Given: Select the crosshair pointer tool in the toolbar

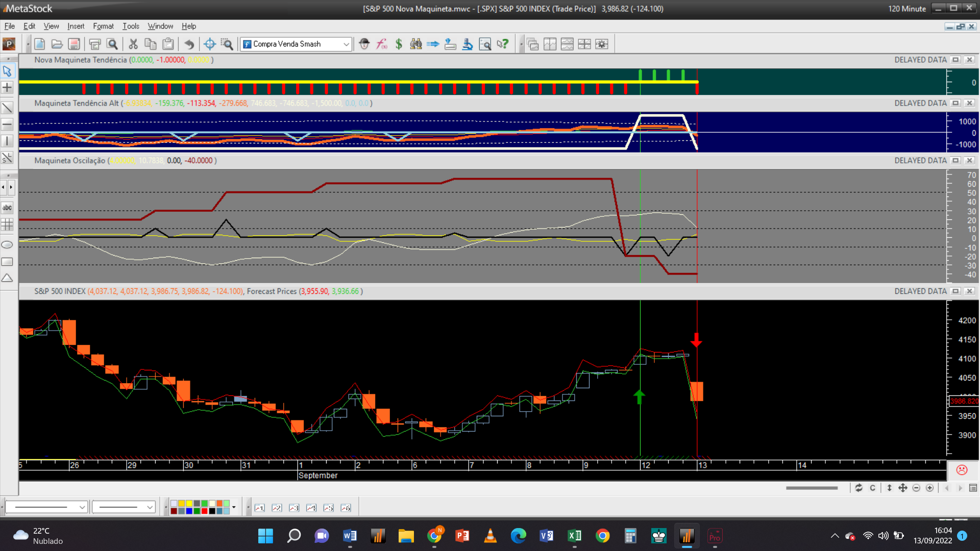Looking at the screenshot, I should (x=209, y=44).
